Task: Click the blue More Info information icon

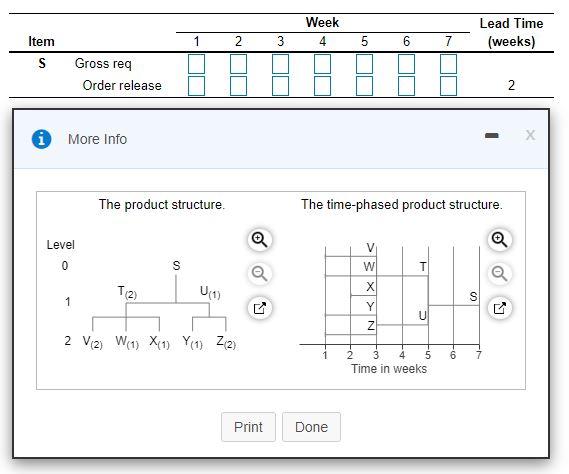Action: (x=41, y=139)
